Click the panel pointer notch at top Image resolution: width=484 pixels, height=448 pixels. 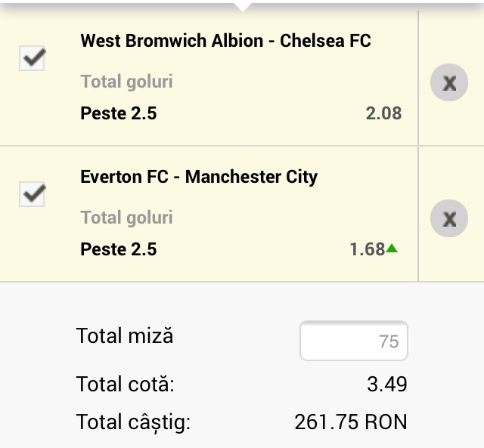pos(242,6)
